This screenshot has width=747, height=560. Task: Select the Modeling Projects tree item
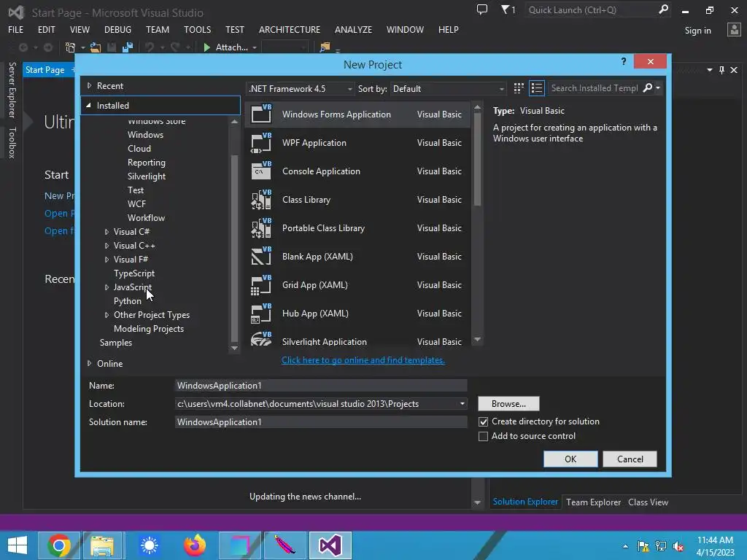pos(149,329)
